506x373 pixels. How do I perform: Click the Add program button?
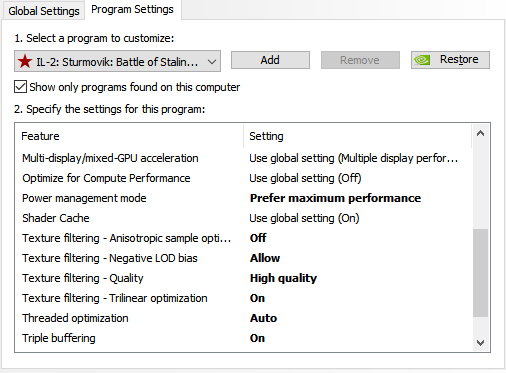point(270,60)
